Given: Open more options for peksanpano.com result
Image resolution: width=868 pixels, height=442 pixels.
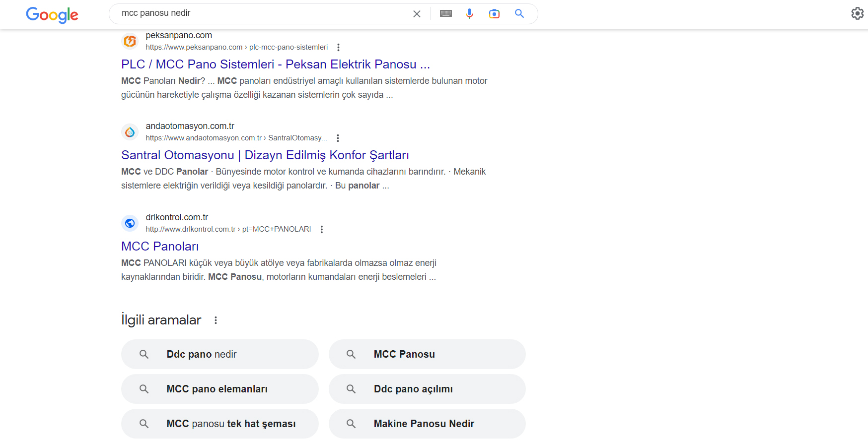Looking at the screenshot, I should (x=338, y=47).
